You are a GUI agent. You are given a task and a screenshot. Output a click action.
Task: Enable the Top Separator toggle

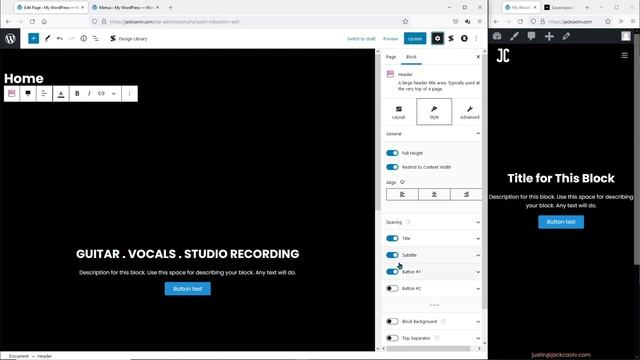(x=392, y=338)
